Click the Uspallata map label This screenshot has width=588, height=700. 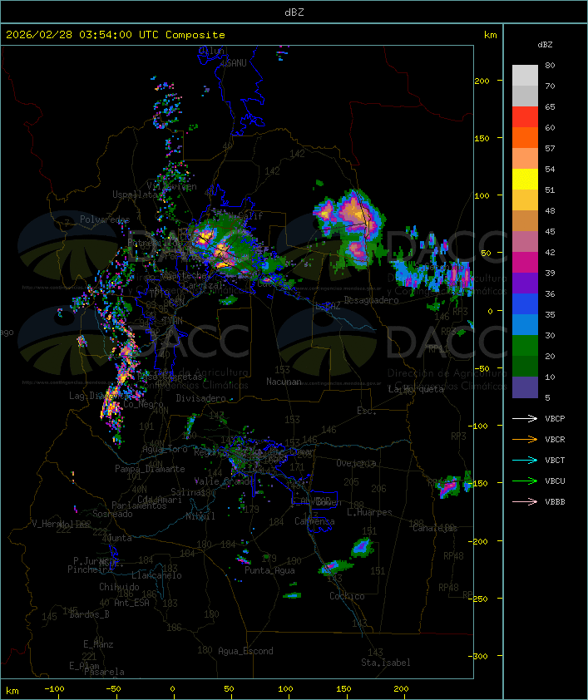(x=135, y=195)
